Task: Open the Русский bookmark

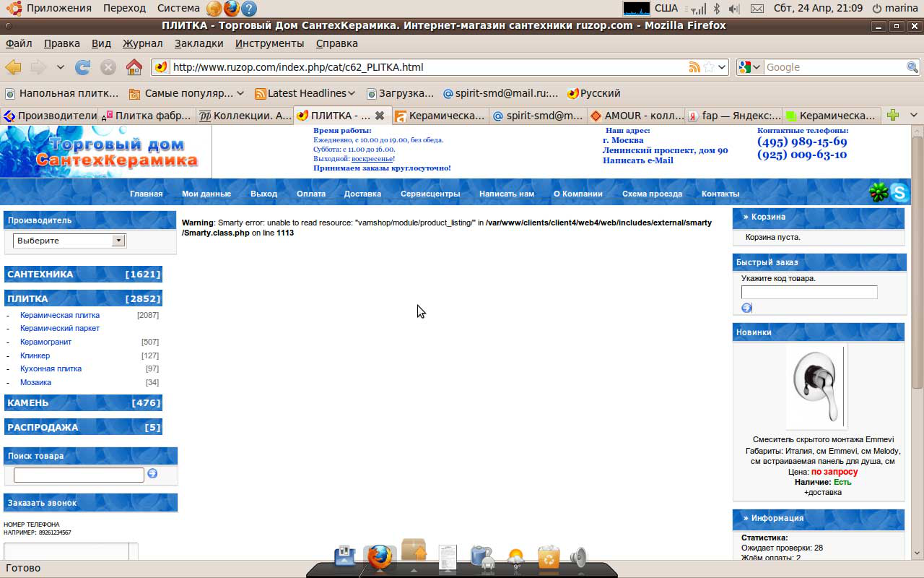Action: point(593,93)
